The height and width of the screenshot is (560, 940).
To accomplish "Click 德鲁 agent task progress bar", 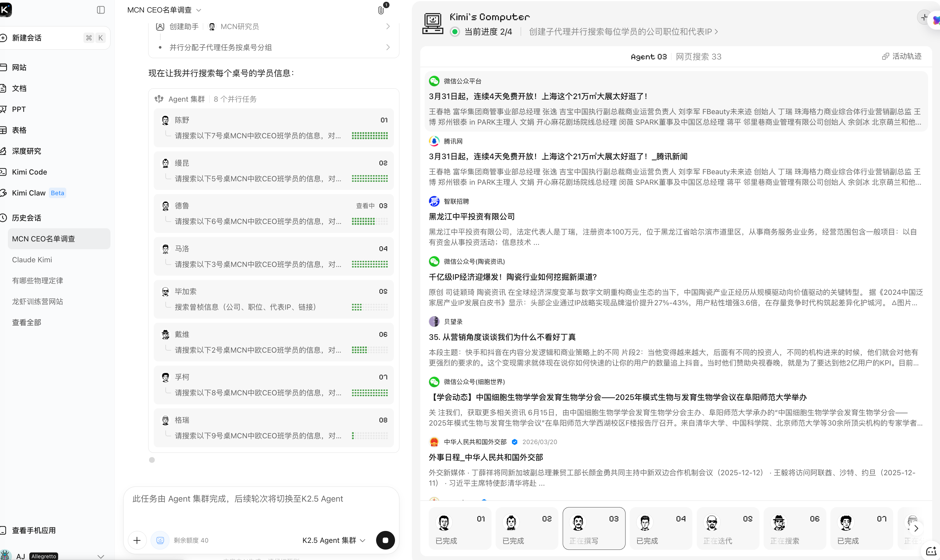I will tap(370, 221).
